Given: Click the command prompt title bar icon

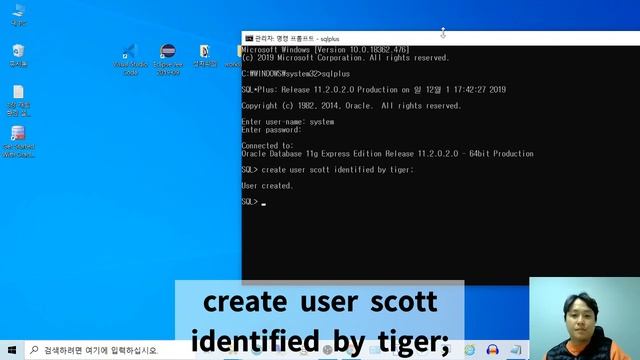Looking at the screenshot, I should [x=249, y=38].
